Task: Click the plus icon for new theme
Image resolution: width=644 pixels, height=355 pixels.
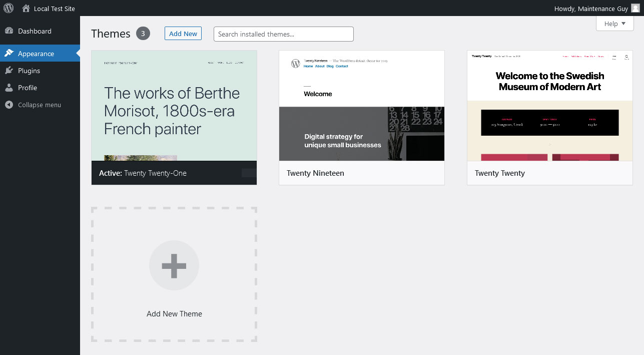Action: tap(174, 265)
